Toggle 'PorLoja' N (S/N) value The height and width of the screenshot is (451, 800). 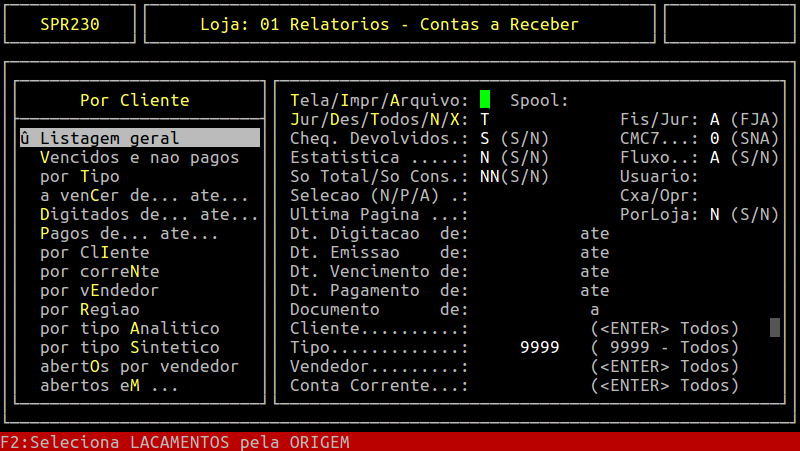715,214
